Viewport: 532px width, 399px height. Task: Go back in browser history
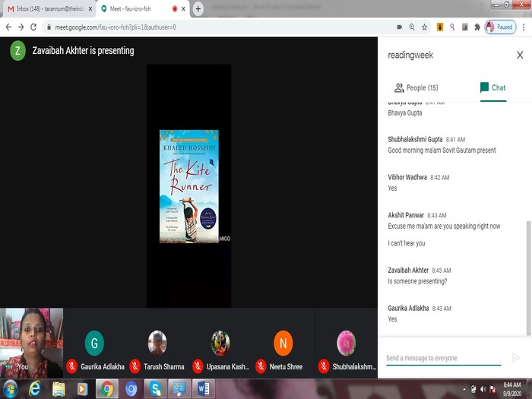tap(8, 27)
